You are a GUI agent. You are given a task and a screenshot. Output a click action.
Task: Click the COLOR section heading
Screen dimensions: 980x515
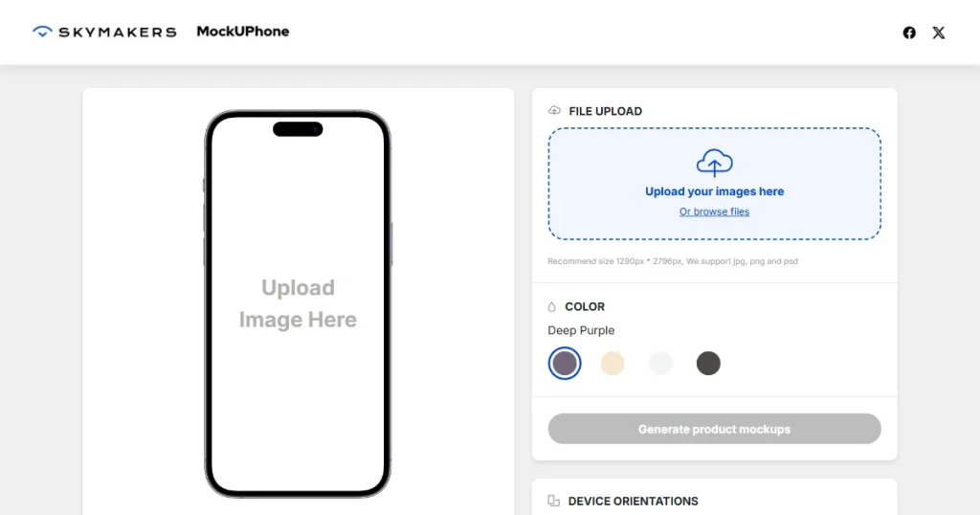585,307
